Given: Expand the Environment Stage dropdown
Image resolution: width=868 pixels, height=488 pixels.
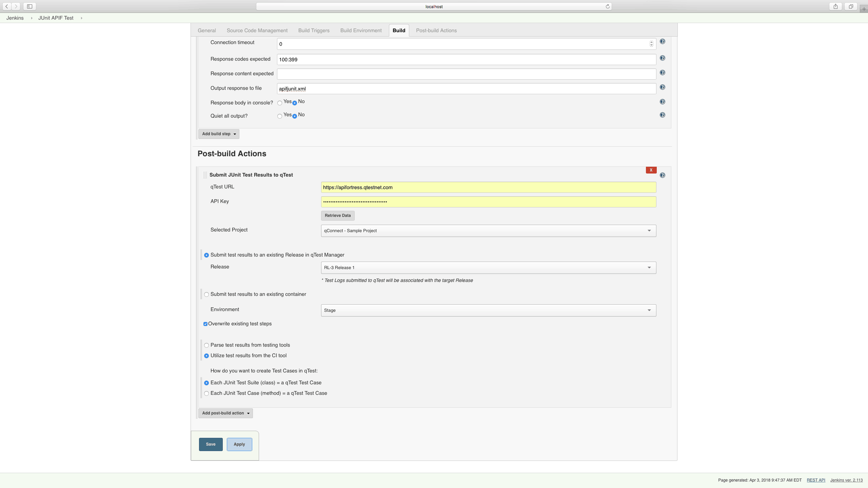Looking at the screenshot, I should 649,310.
